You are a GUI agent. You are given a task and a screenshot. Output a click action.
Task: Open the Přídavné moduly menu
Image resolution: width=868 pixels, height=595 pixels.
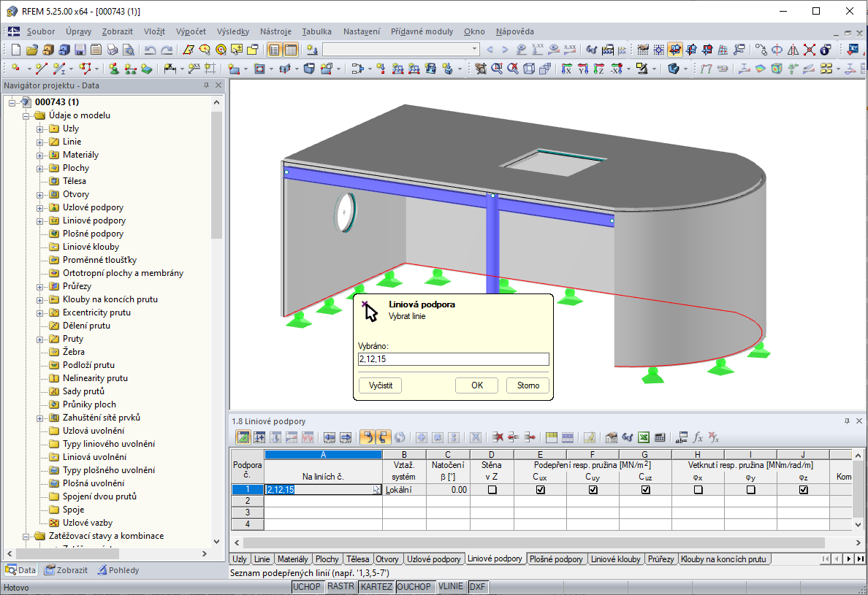tap(422, 31)
